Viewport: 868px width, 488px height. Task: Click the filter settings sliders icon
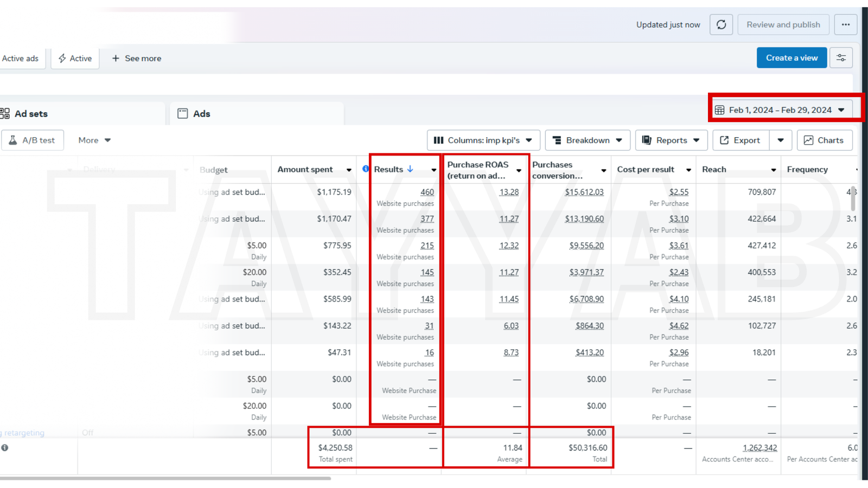[x=841, y=58]
